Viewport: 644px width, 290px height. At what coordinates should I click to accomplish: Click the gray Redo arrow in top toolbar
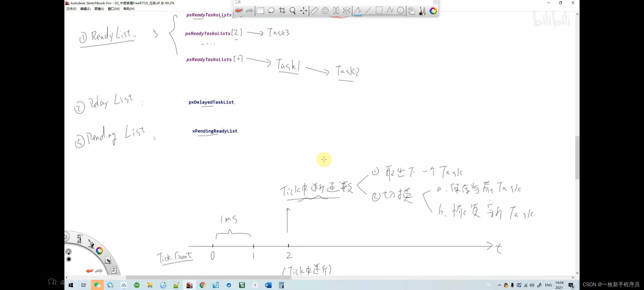pyautogui.click(x=250, y=11)
